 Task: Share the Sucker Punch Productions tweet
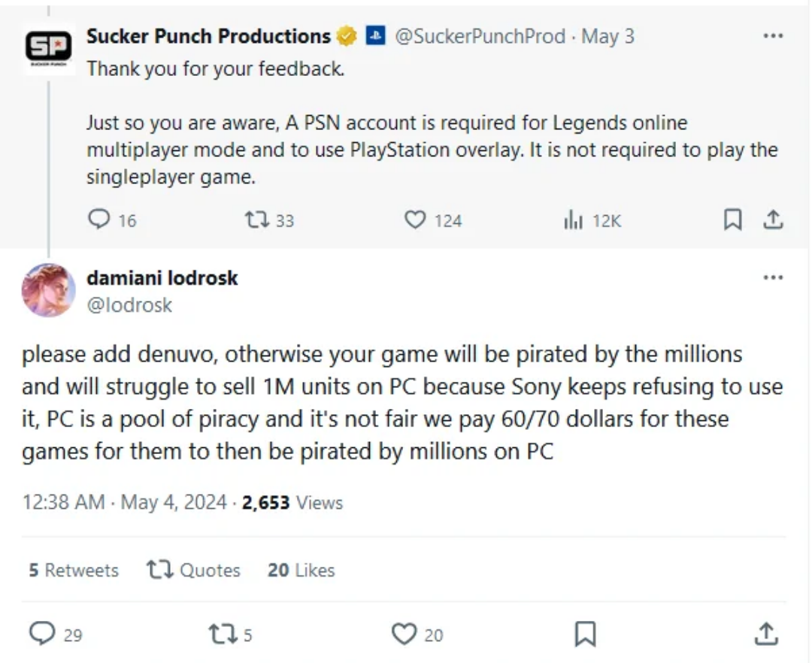pos(773,219)
